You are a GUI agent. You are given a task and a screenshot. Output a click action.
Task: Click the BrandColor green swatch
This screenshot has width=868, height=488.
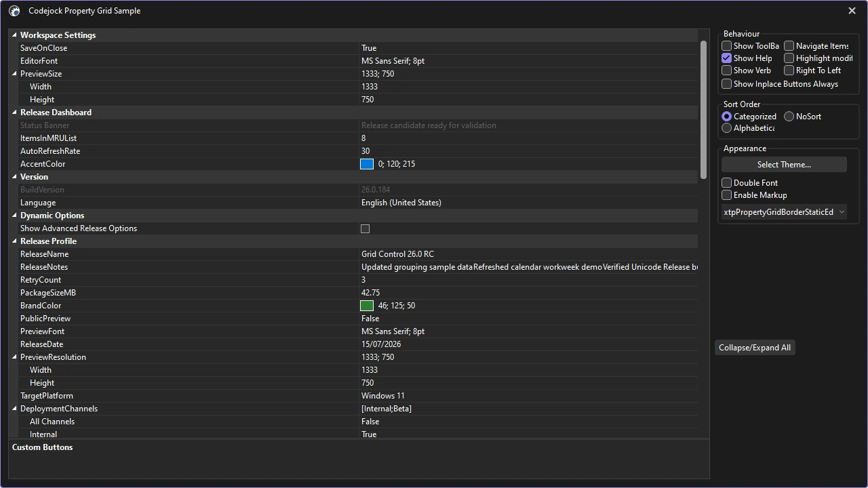click(367, 306)
